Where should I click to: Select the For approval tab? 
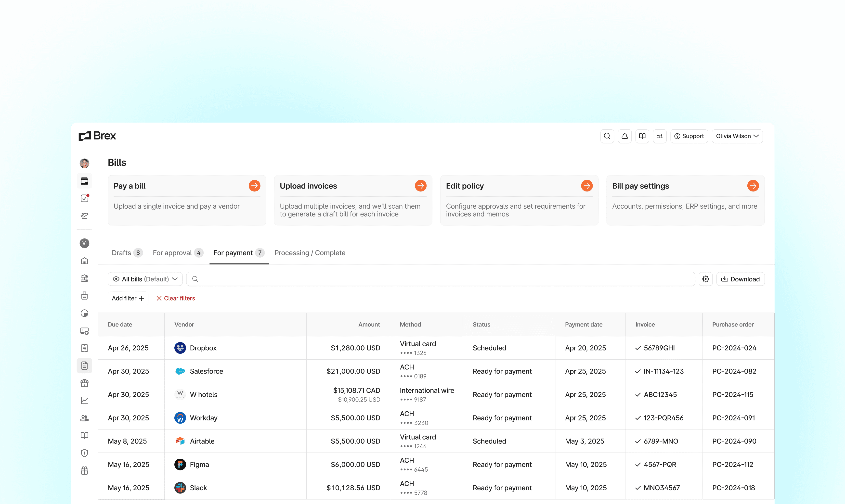point(177,253)
